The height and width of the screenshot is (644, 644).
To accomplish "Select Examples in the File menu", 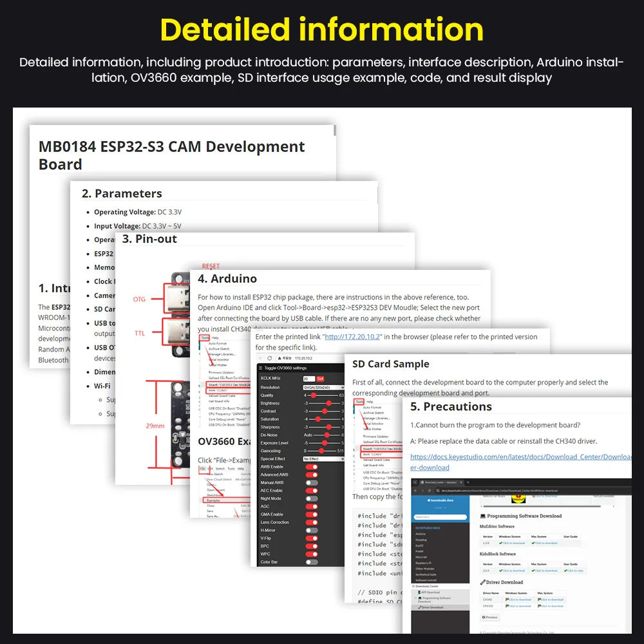I will point(227,500).
